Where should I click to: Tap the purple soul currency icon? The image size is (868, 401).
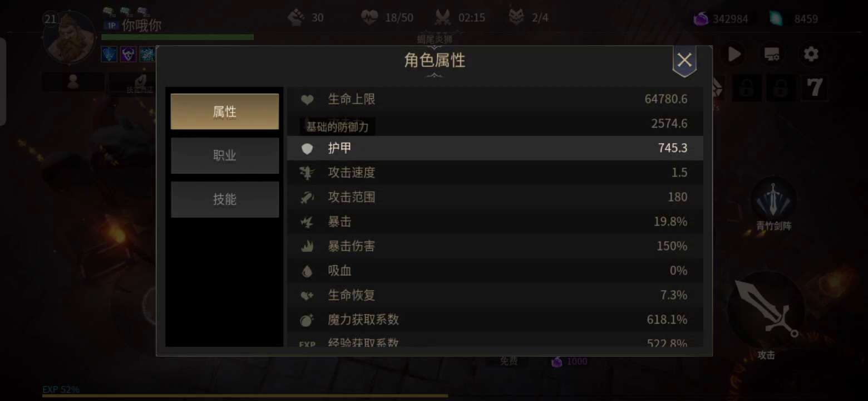(701, 19)
